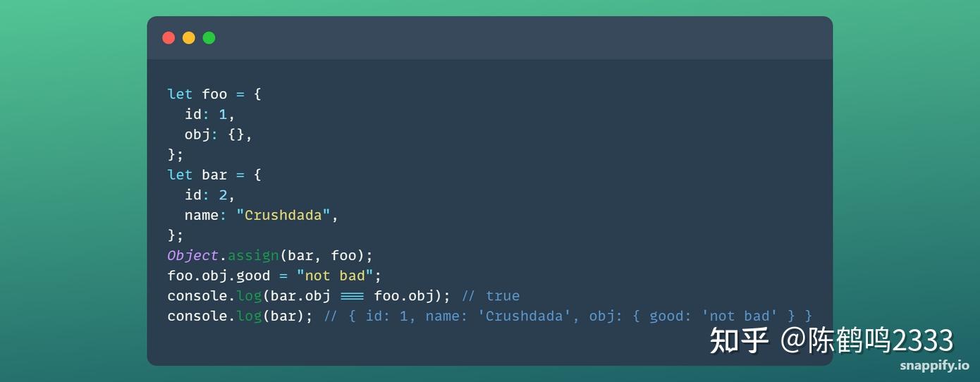Image resolution: width=980 pixels, height=382 pixels.
Task: Click the // true comment
Action: click(491, 296)
